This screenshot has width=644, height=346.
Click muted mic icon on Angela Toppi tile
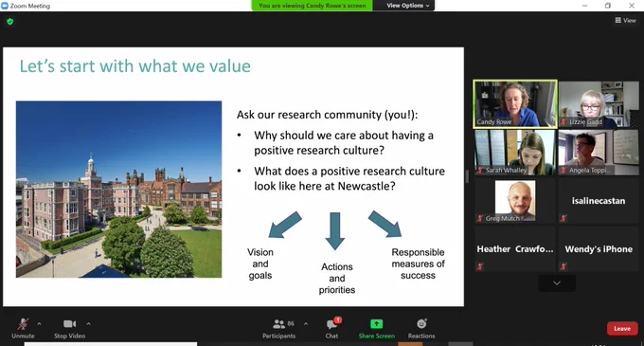click(563, 170)
